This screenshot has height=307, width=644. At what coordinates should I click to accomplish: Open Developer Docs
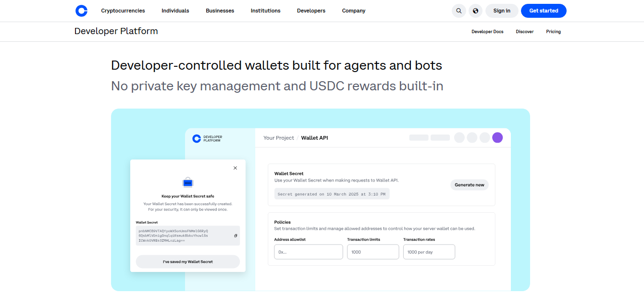tap(487, 32)
